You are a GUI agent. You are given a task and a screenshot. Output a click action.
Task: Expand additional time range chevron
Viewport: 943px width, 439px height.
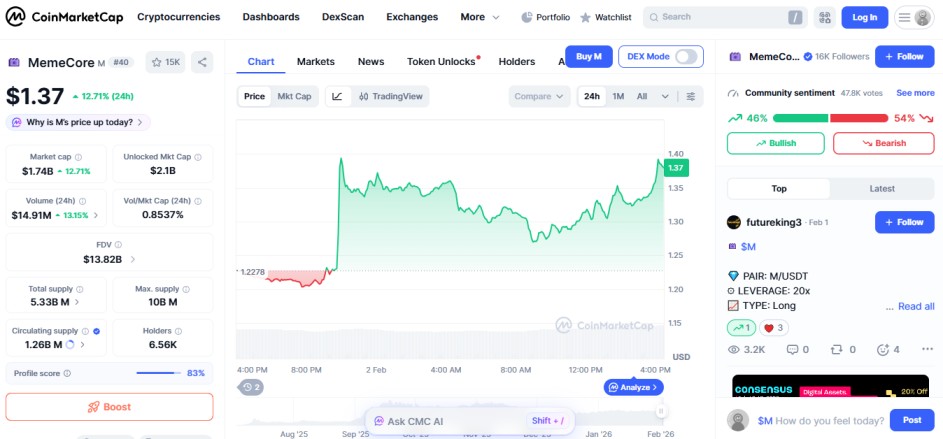665,96
